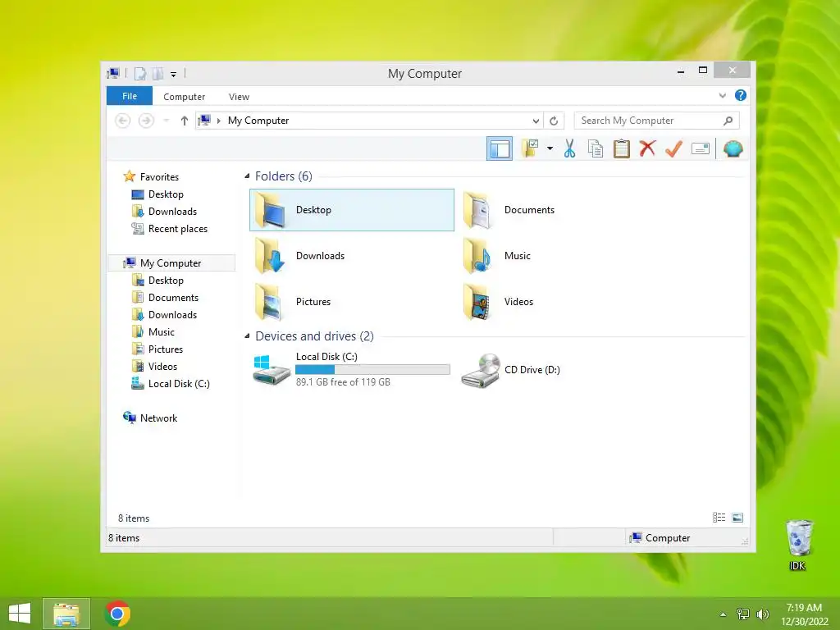
Task: Collapse the Devices and drives group
Action: [247, 336]
